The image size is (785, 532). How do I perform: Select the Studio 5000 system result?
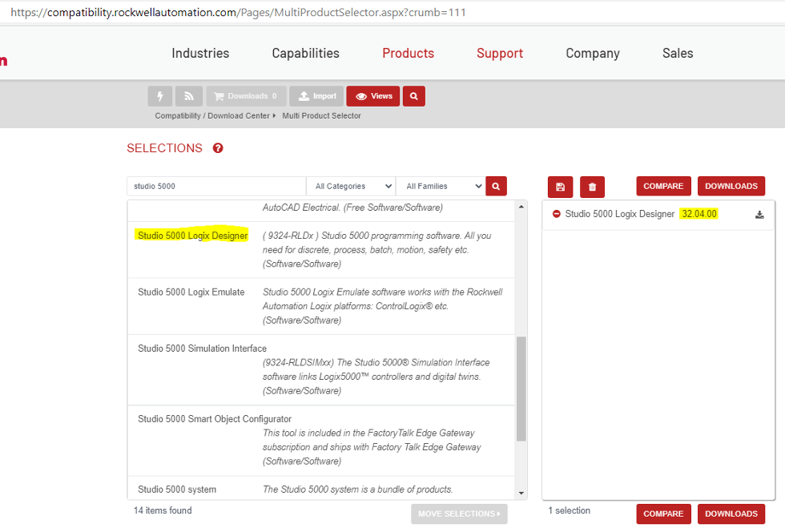click(x=321, y=489)
